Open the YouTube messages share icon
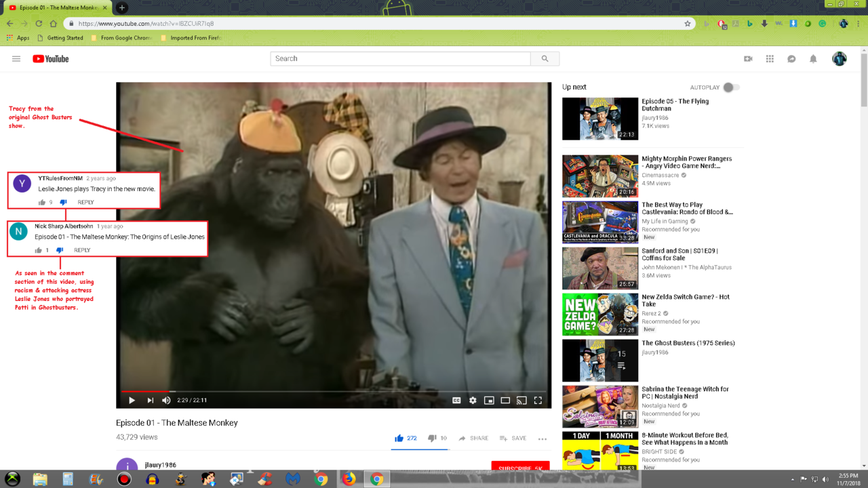868x488 pixels. tap(791, 59)
